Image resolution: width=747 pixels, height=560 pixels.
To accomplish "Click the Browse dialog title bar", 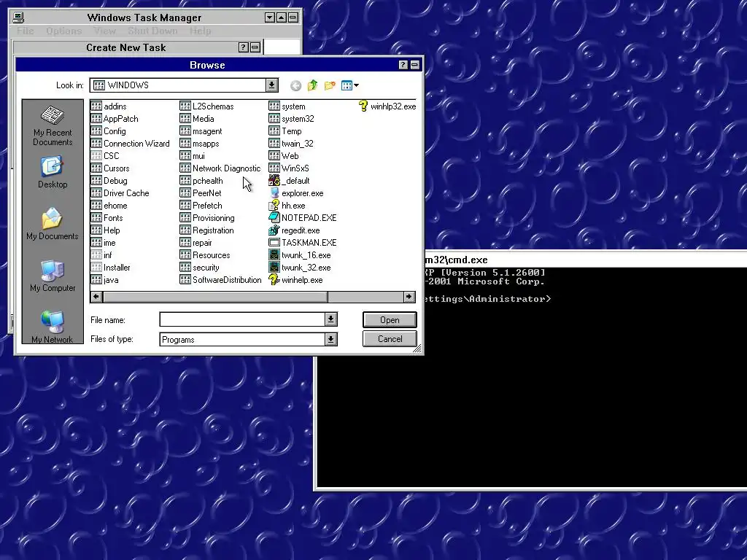I will 207,65.
